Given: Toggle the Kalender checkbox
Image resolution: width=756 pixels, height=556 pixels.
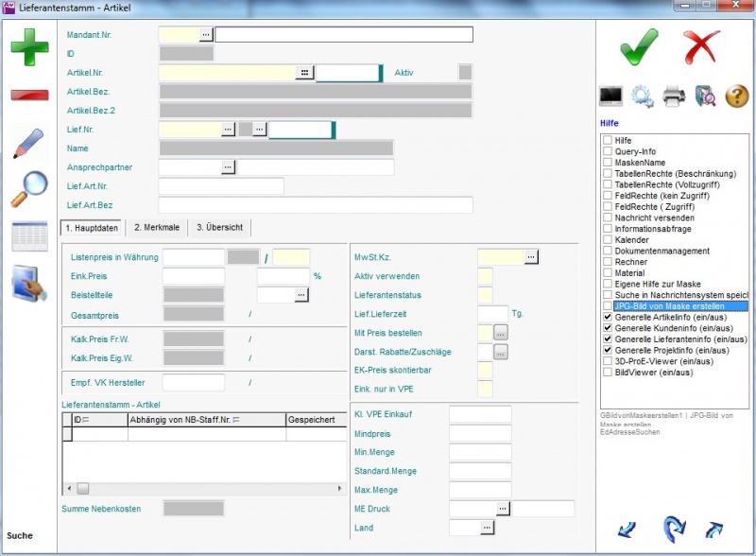Looking at the screenshot, I should pos(608,240).
